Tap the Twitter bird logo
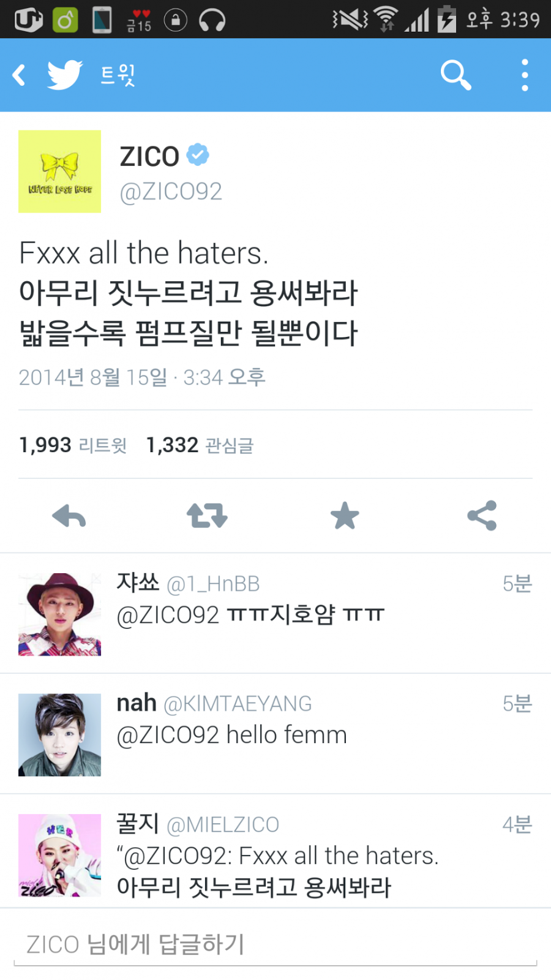Viewport: 551px width, 980px height. pyautogui.click(x=65, y=75)
